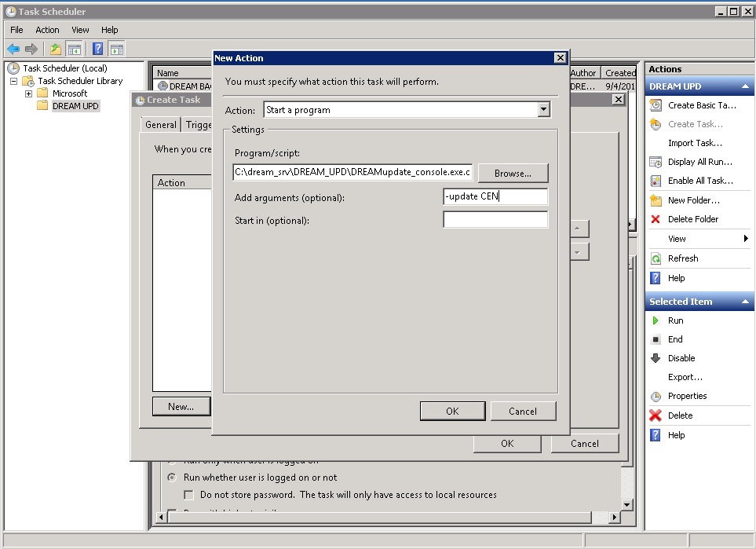
Task: Click OK in the Create Task dialog
Action: 507,443
